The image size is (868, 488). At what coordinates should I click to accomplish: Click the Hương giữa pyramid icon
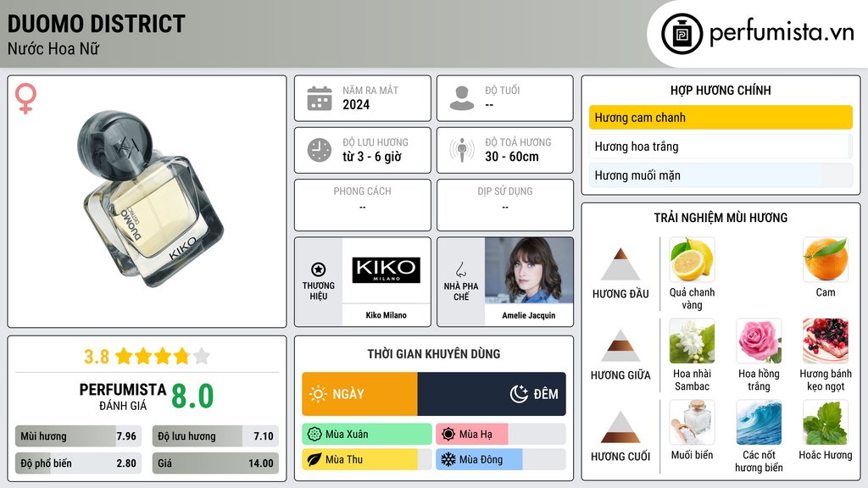pos(620,346)
